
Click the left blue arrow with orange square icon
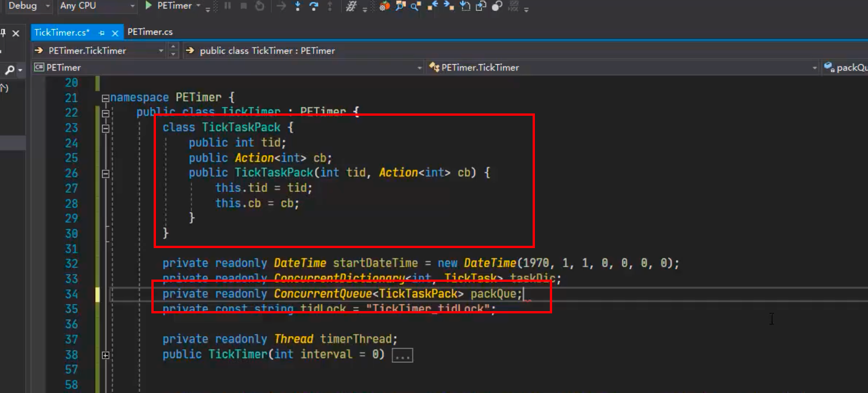pos(433,6)
